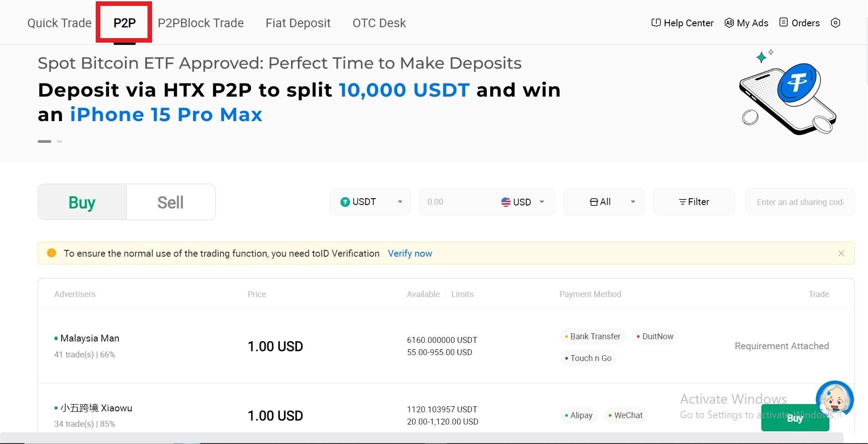The image size is (868, 444).
Task: Expand the USD currency dropdown
Action: coord(522,202)
